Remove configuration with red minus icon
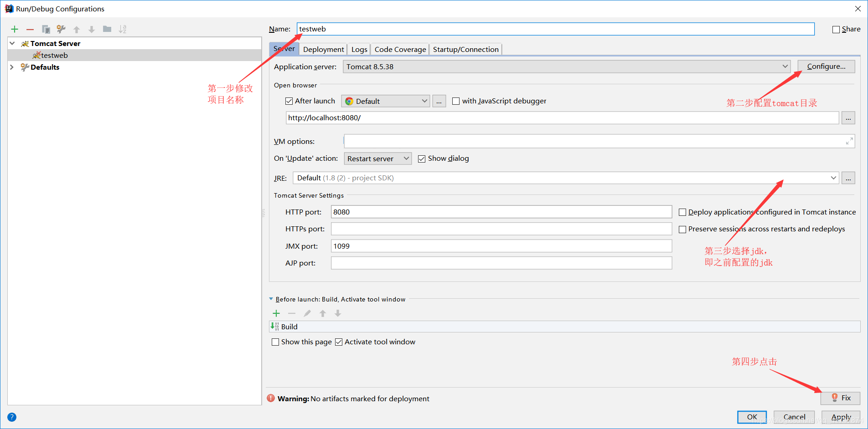 (30, 29)
